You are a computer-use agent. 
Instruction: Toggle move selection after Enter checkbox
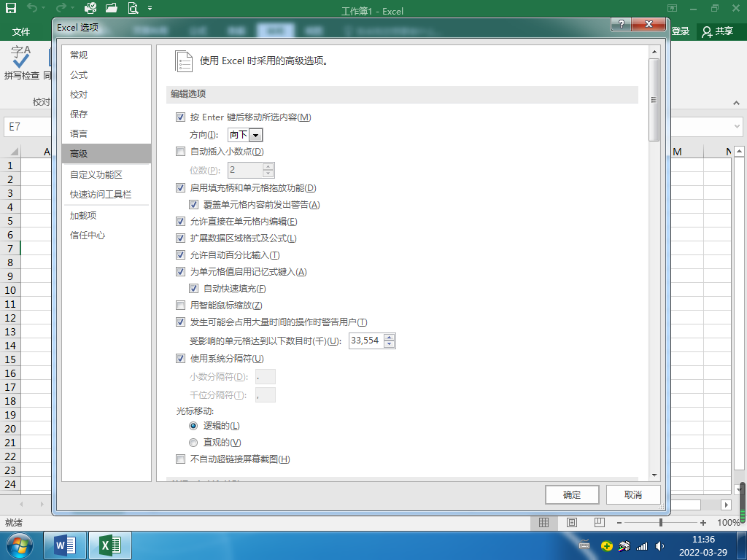click(x=181, y=117)
